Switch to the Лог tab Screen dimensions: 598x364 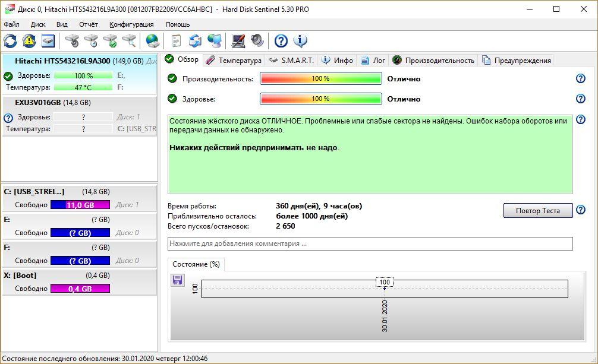coord(373,60)
